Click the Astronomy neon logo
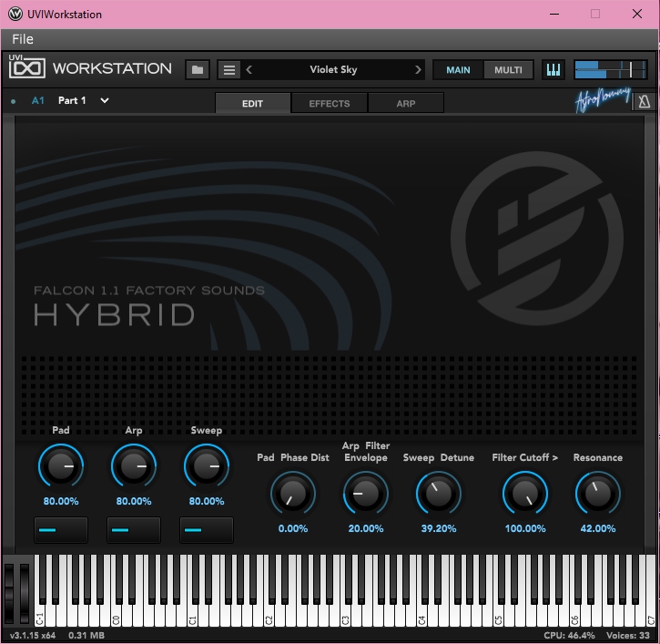This screenshot has height=644, width=660. (x=603, y=99)
